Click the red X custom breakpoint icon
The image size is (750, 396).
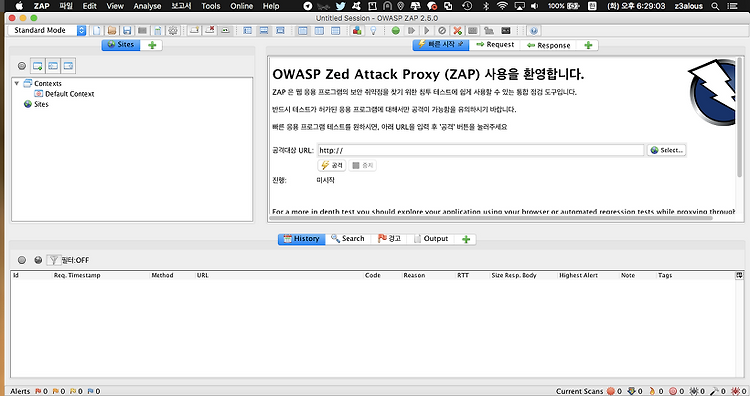click(x=457, y=31)
